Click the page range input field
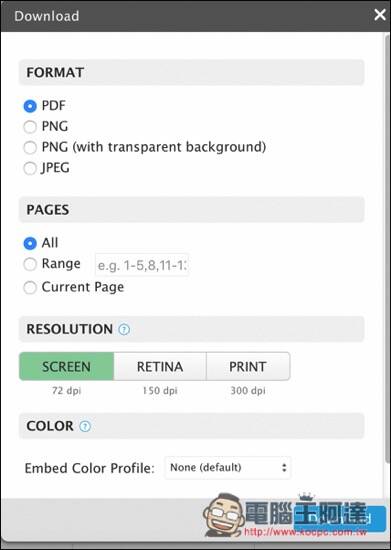 pyautogui.click(x=142, y=265)
